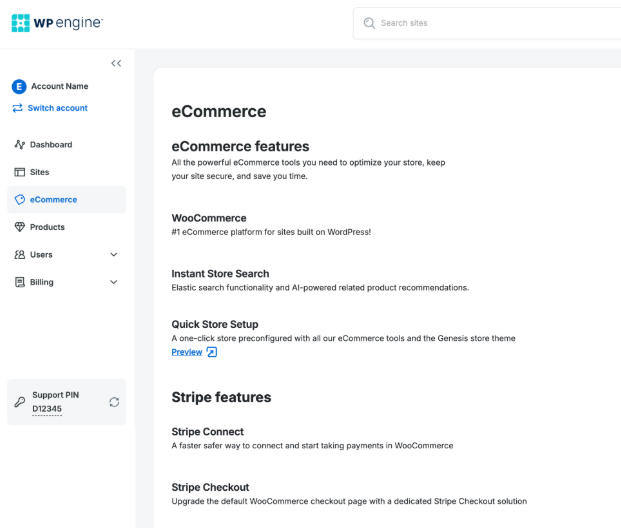Click the Dashboard graph icon
621x528 pixels.
click(x=19, y=145)
